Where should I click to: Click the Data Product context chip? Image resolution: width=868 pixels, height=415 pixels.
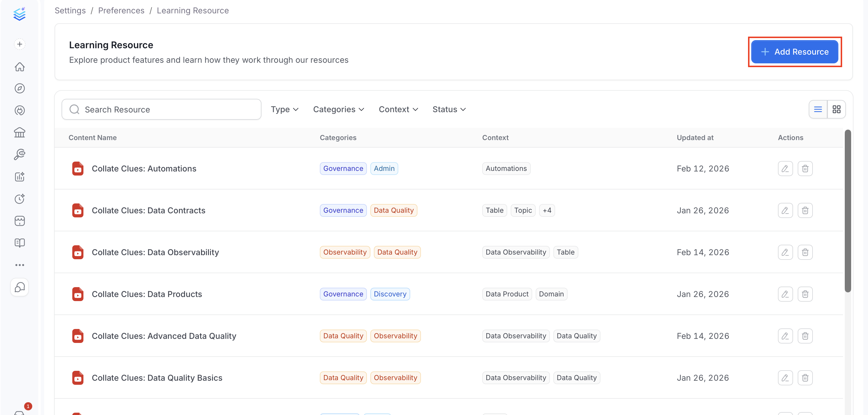pos(507,294)
